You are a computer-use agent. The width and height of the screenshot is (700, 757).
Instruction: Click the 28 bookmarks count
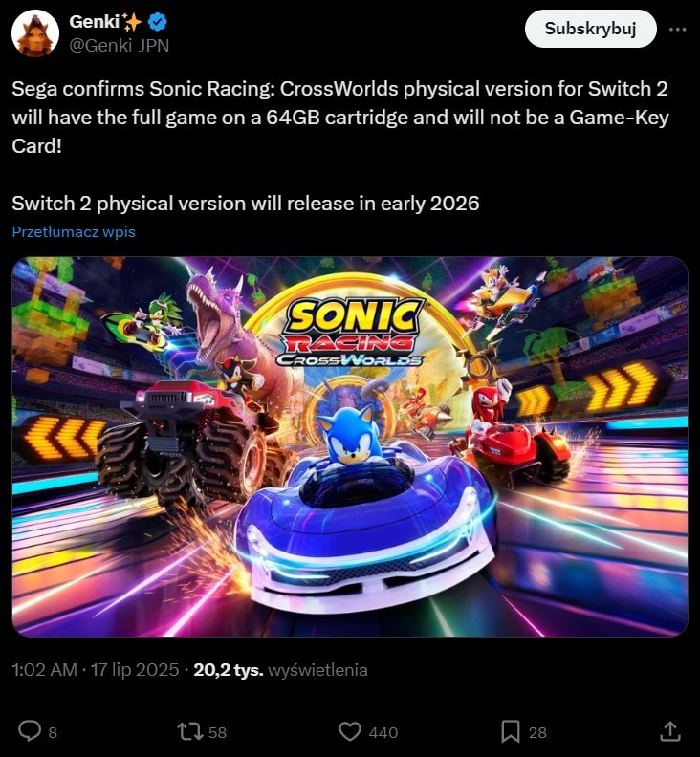tap(537, 732)
